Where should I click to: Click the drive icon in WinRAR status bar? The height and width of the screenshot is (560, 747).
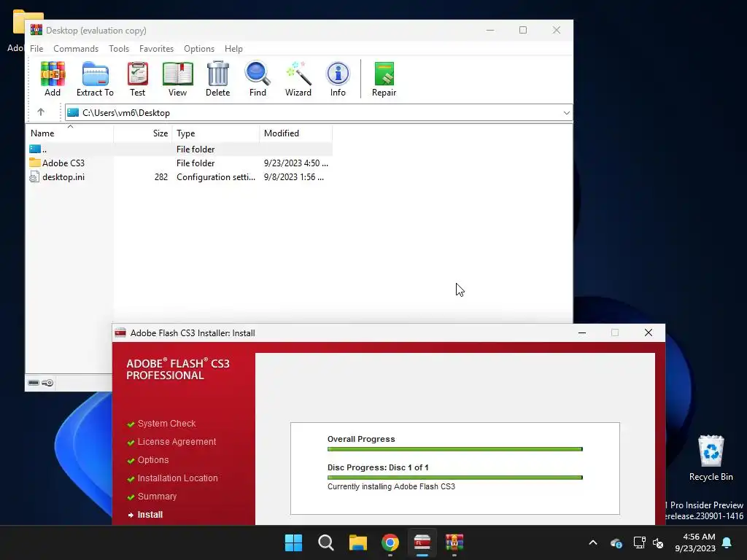34,383
